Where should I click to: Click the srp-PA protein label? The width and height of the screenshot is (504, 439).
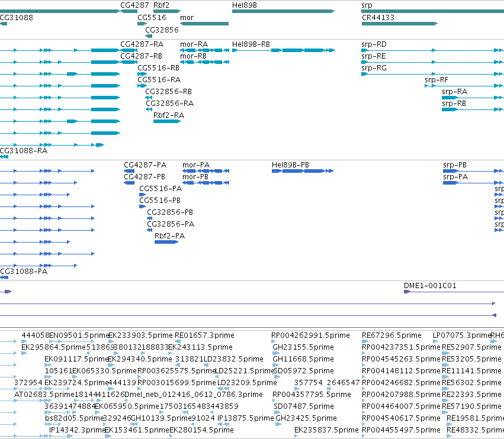[455, 177]
